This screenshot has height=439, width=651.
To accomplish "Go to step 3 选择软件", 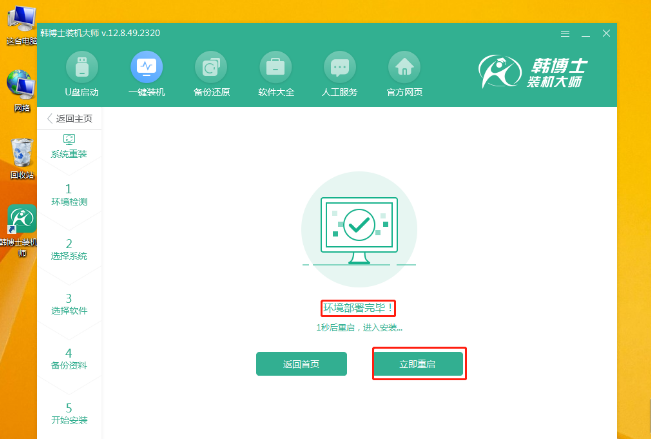I will [69, 304].
